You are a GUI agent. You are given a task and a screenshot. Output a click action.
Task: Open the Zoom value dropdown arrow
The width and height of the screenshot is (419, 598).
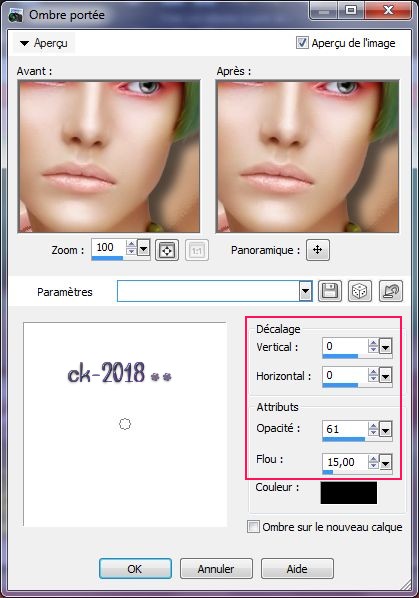[143, 249]
